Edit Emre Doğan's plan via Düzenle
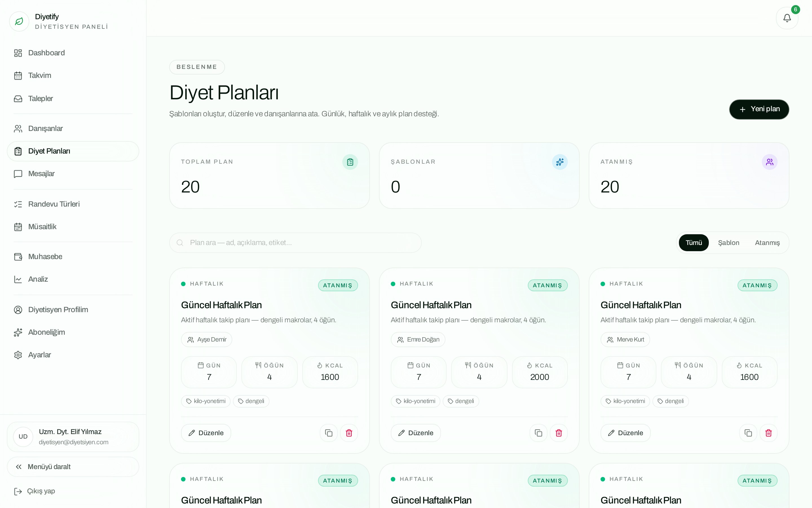 click(x=416, y=433)
